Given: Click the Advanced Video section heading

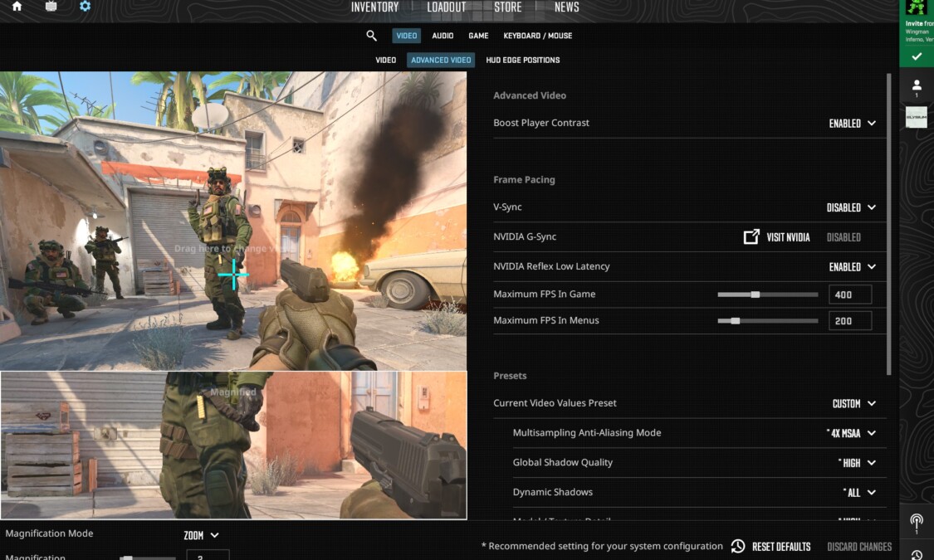Looking at the screenshot, I should (x=530, y=95).
